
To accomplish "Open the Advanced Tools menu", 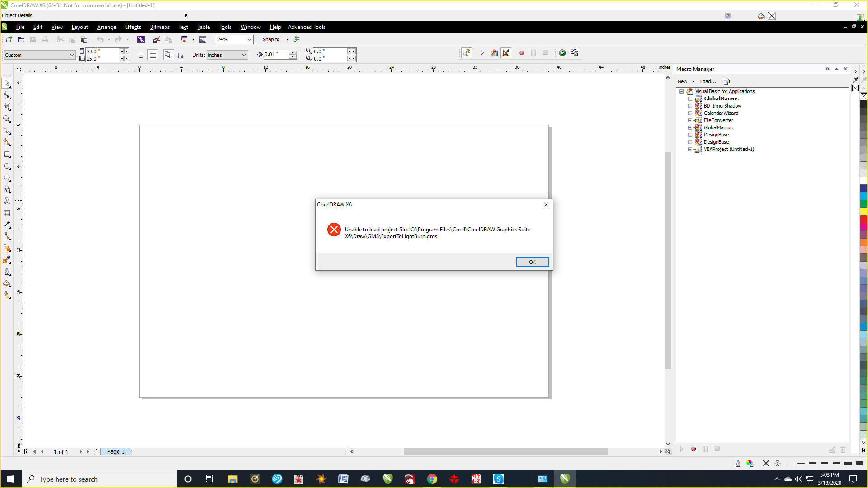I will tap(307, 27).
